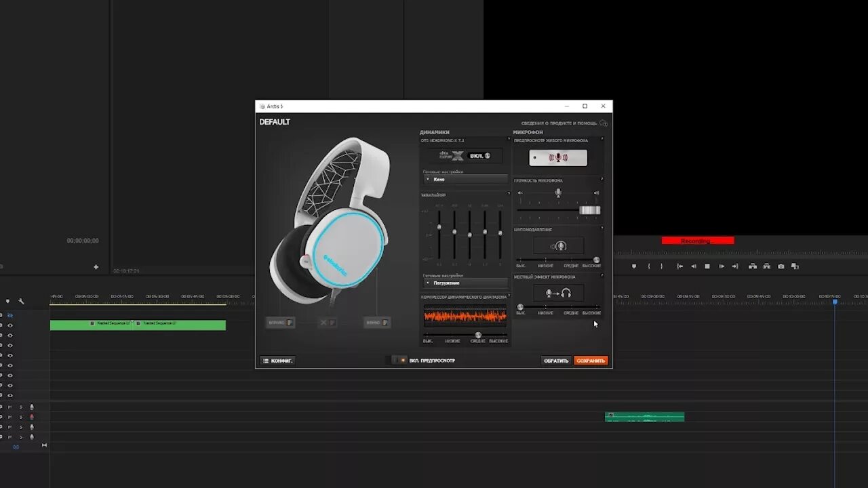Click the Lift icon in monitor transport
The image size is (868, 488).
(x=753, y=266)
